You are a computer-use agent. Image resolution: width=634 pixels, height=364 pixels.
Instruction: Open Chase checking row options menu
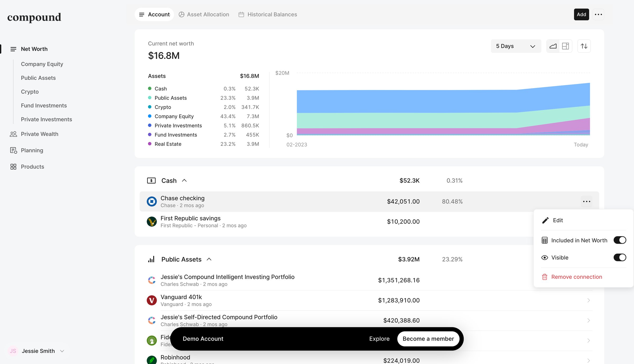point(586,202)
